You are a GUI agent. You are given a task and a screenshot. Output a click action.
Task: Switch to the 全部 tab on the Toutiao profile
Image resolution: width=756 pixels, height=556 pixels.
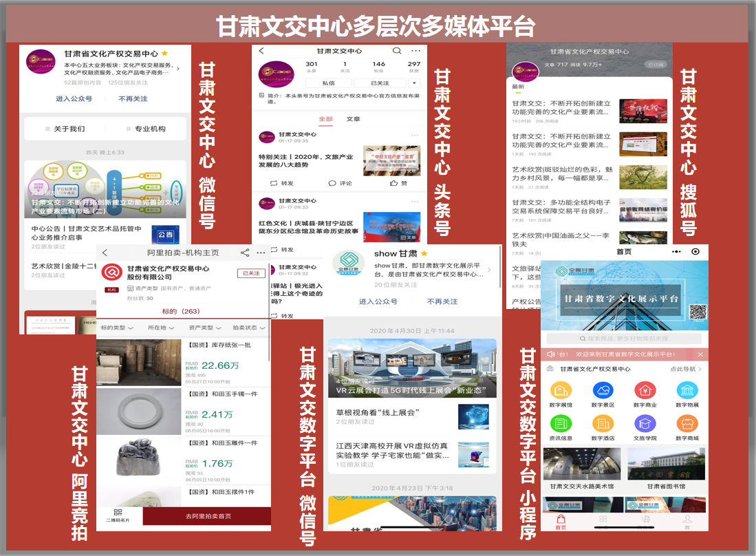coord(325,118)
